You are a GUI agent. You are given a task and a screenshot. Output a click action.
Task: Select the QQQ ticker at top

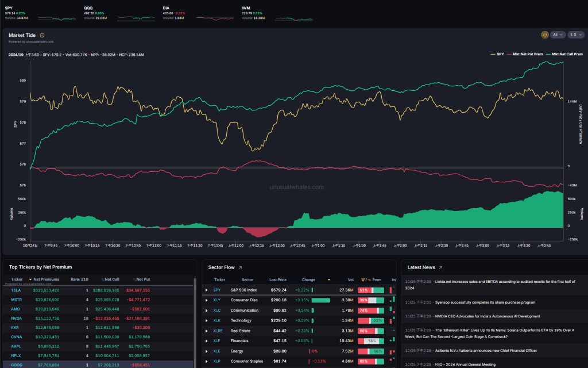click(88, 8)
